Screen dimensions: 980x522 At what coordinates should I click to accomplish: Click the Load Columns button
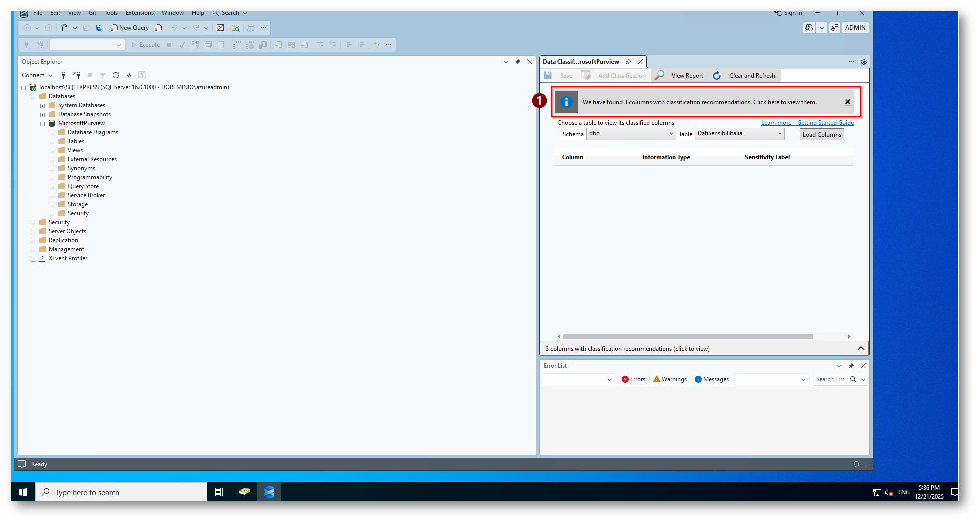821,135
